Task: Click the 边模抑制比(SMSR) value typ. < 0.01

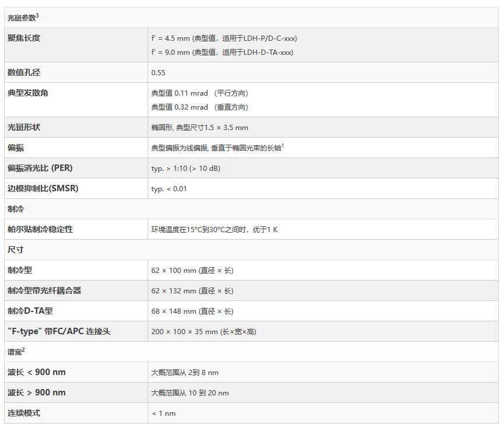Action: [x=169, y=189]
